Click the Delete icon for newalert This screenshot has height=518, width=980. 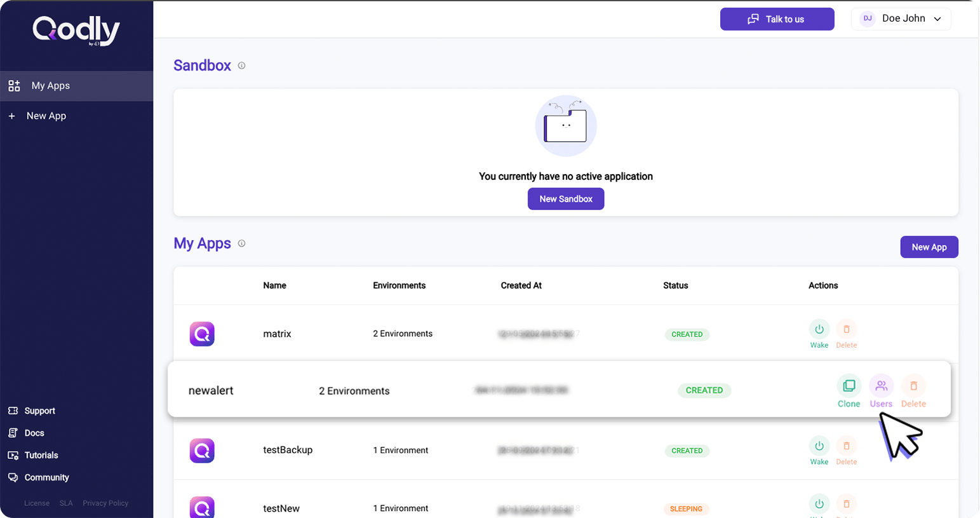[913, 386]
